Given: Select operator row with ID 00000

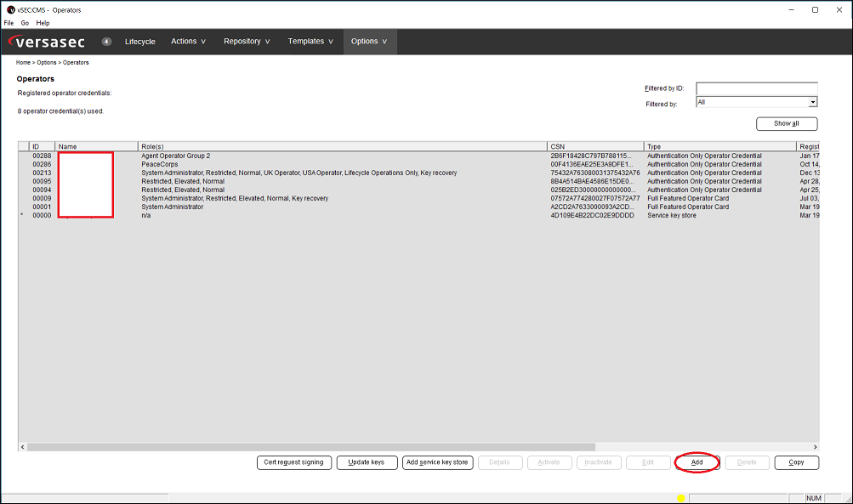Looking at the screenshot, I should pyautogui.click(x=419, y=215).
